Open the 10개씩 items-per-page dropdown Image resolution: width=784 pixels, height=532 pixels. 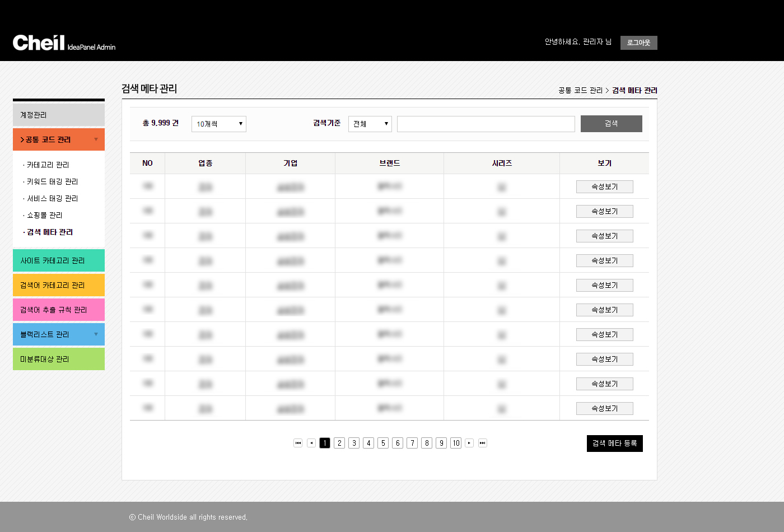(218, 124)
